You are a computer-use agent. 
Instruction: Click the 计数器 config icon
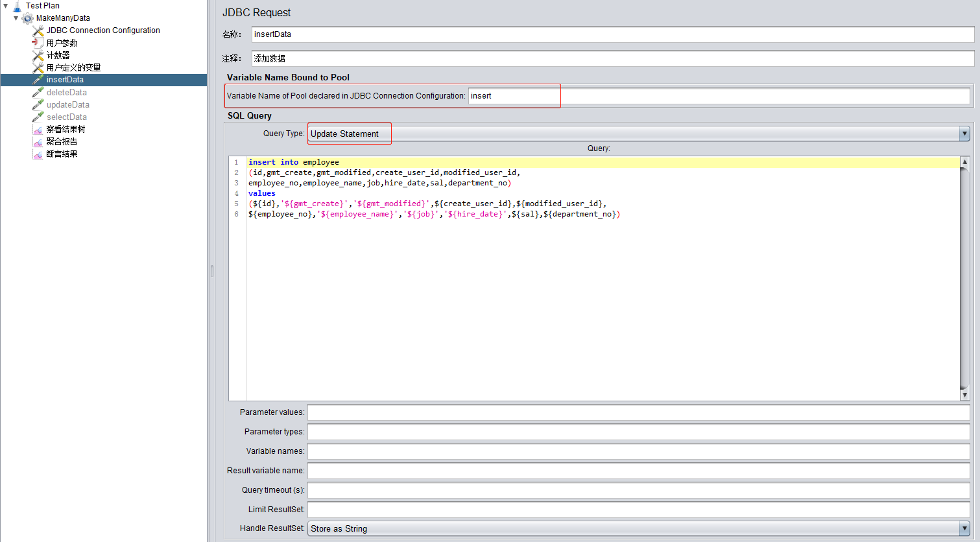pyautogui.click(x=38, y=56)
